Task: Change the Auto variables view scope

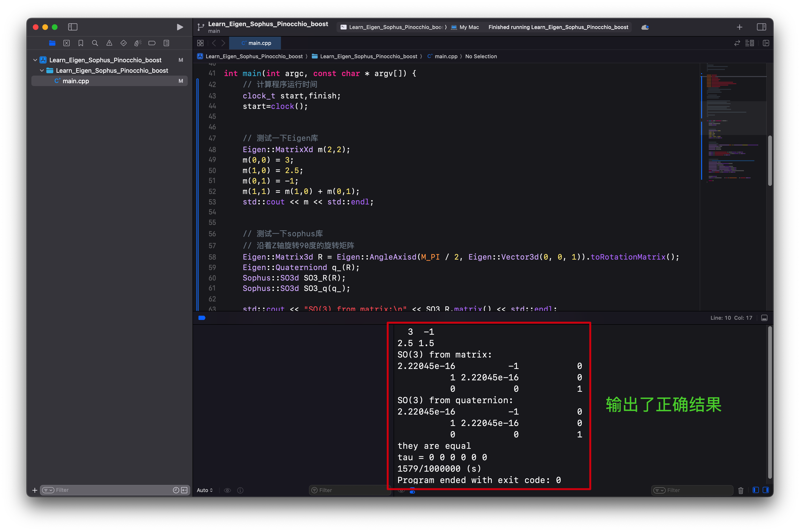Action: (x=205, y=490)
